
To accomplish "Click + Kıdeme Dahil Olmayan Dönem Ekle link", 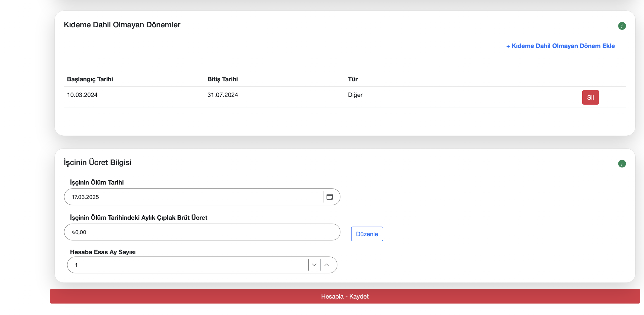I will [560, 46].
